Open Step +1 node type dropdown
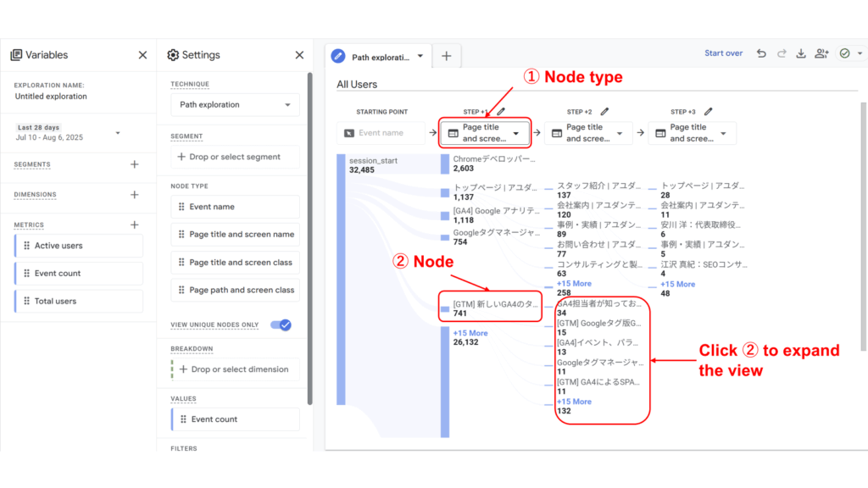Image resolution: width=868 pixels, height=488 pixels. click(x=485, y=133)
